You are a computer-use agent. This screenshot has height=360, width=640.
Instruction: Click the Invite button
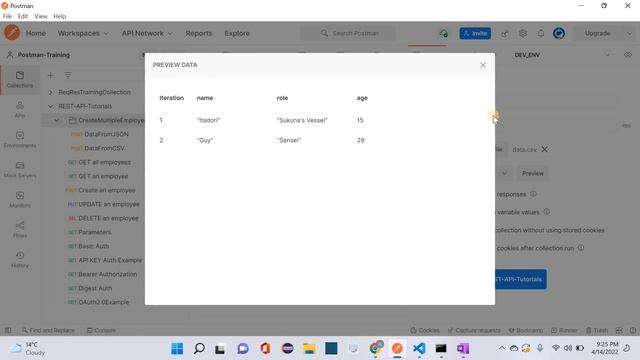click(x=475, y=33)
